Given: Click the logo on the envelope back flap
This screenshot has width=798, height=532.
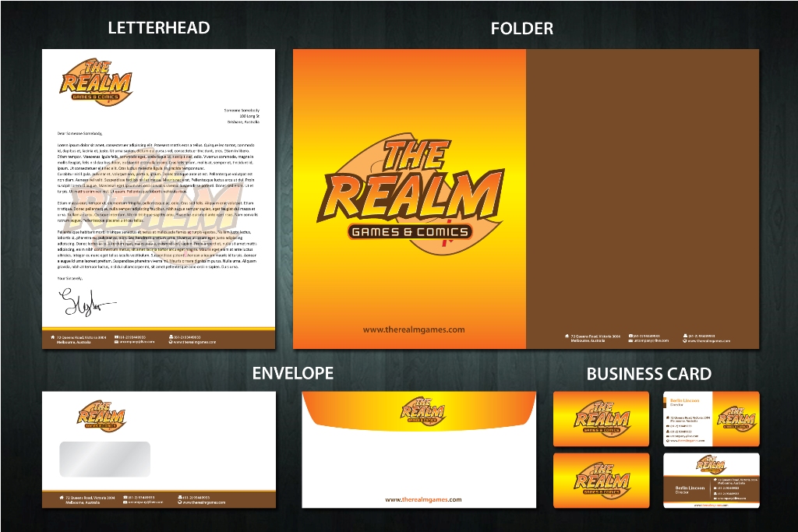Looking at the screenshot, I should tap(422, 411).
